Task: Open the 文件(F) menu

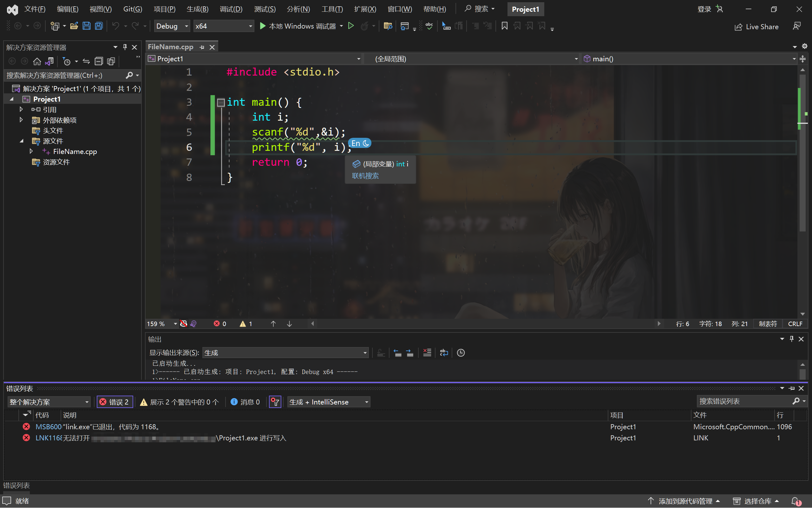Action: (x=35, y=9)
